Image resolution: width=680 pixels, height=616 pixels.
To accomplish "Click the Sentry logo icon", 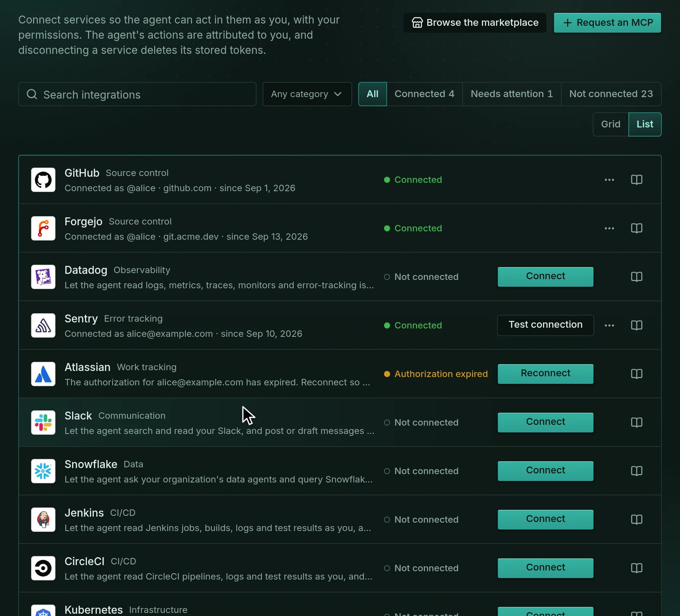I will click(x=43, y=325).
